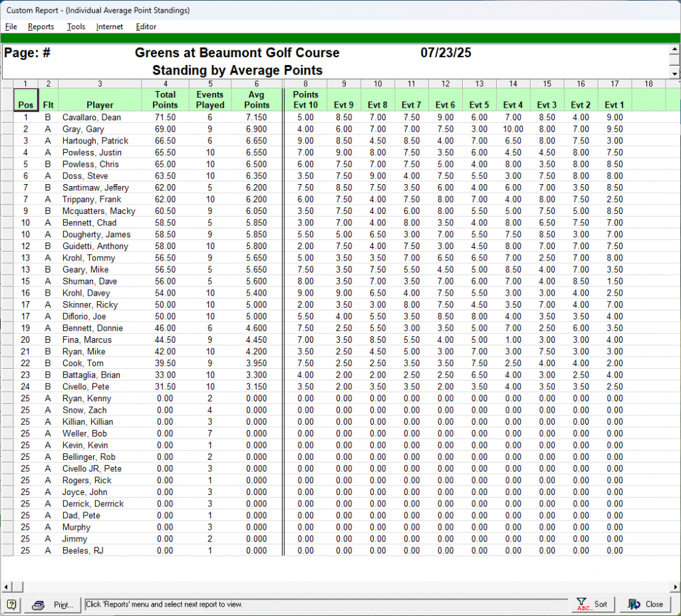Select column number 18 header
681x616 pixels.
point(648,84)
